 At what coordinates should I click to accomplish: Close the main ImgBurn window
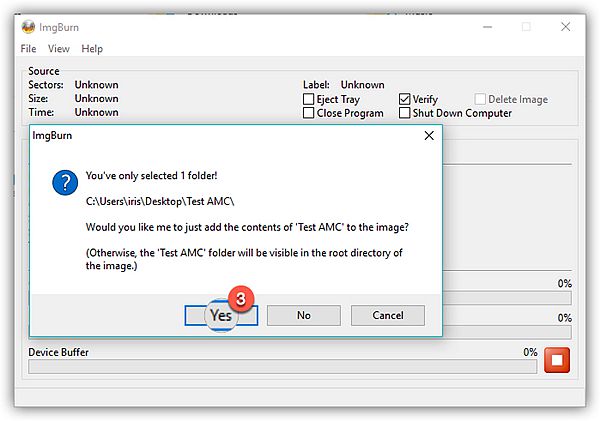click(x=568, y=27)
